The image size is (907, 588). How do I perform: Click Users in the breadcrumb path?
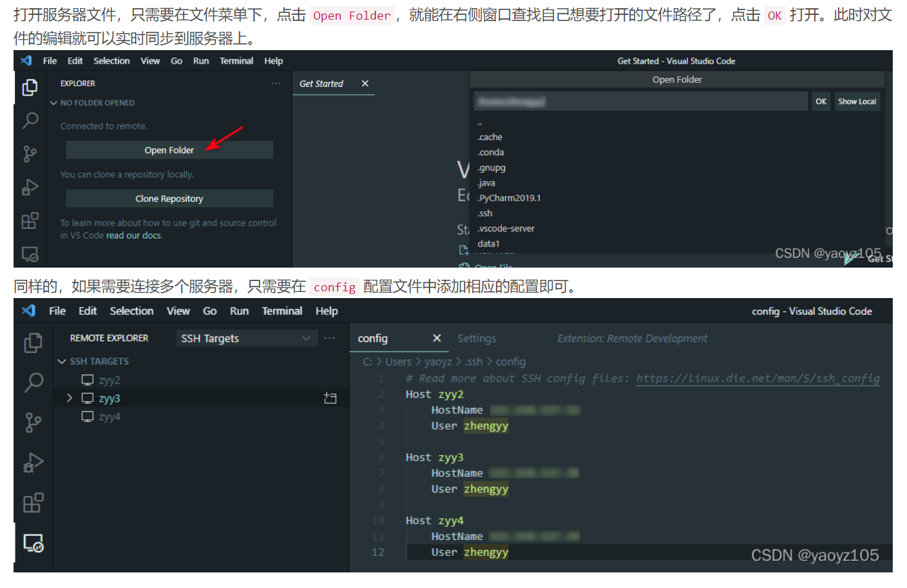[398, 362]
